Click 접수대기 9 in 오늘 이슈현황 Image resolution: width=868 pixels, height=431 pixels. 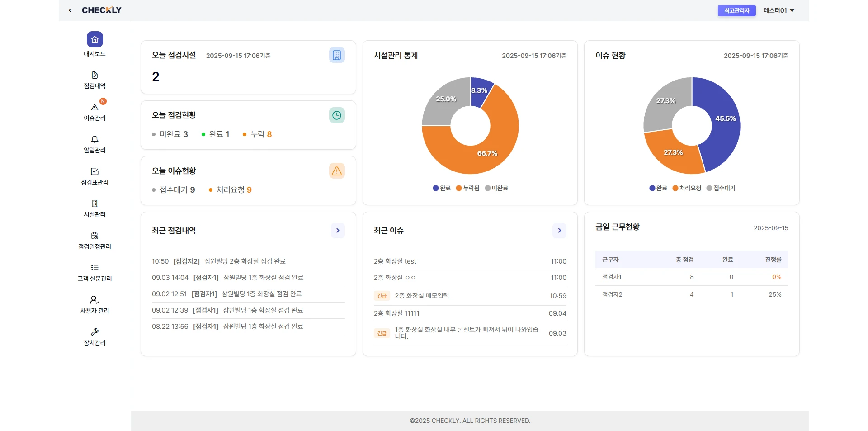(x=174, y=190)
